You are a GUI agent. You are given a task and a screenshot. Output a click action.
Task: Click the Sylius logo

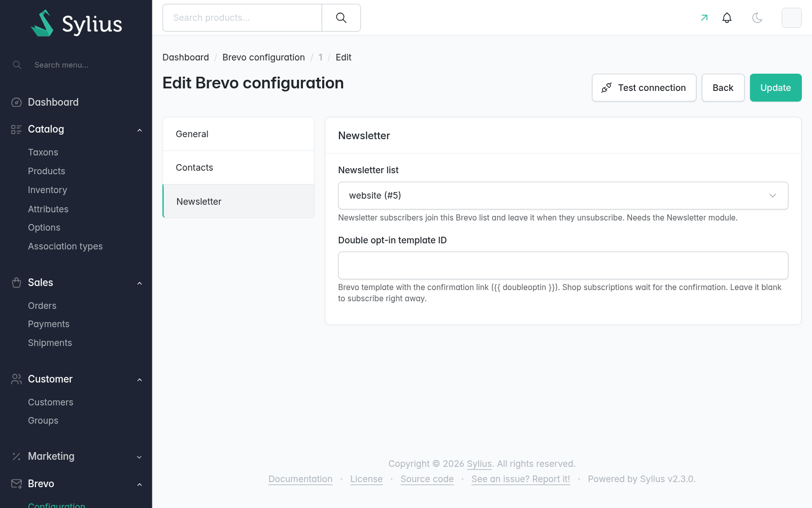pos(76,23)
